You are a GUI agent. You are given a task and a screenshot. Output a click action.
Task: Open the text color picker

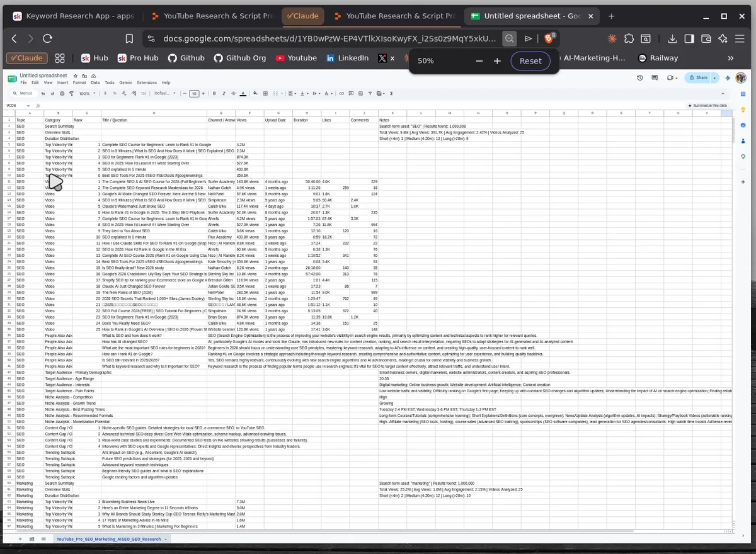coord(243,93)
